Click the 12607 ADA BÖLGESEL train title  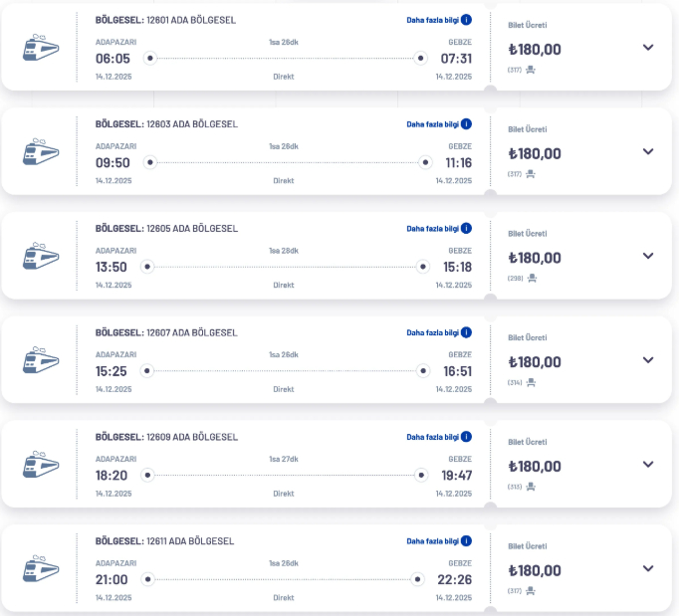point(166,332)
